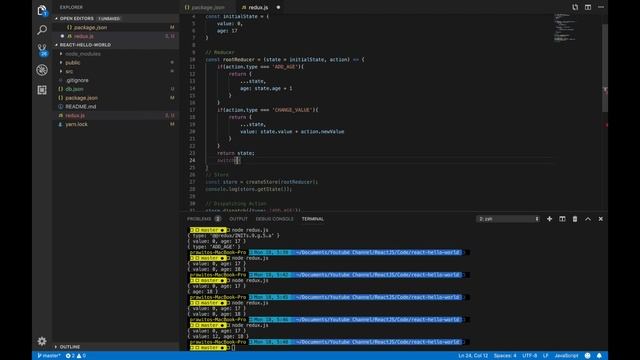Open the Debug view in activity bar
640x360 pixels.
(x=42, y=70)
